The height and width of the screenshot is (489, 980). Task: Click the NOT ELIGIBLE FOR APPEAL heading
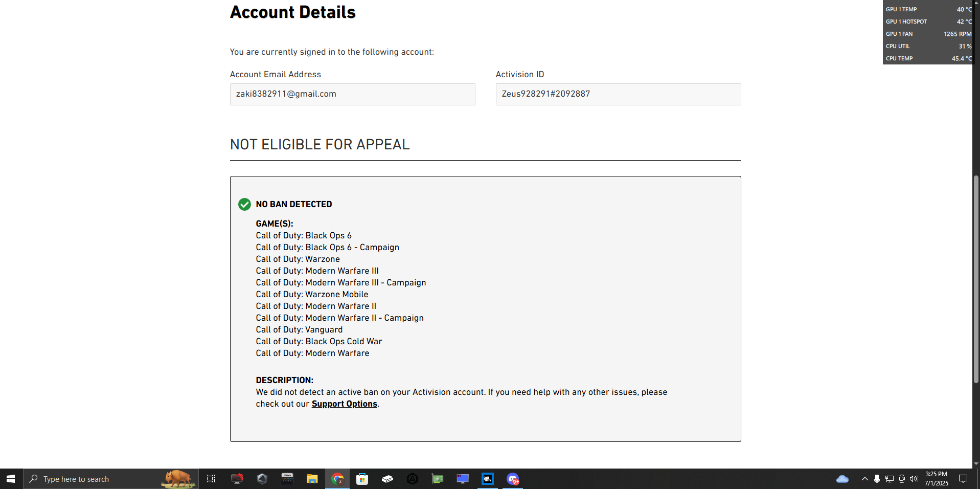click(x=320, y=144)
